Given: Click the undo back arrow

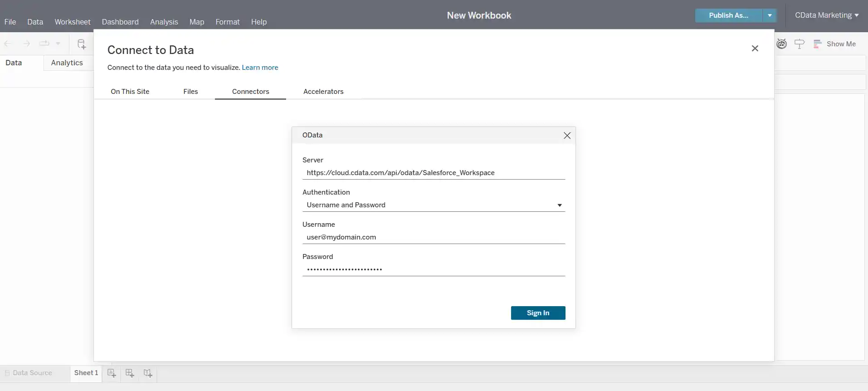Looking at the screenshot, I should click(x=8, y=44).
